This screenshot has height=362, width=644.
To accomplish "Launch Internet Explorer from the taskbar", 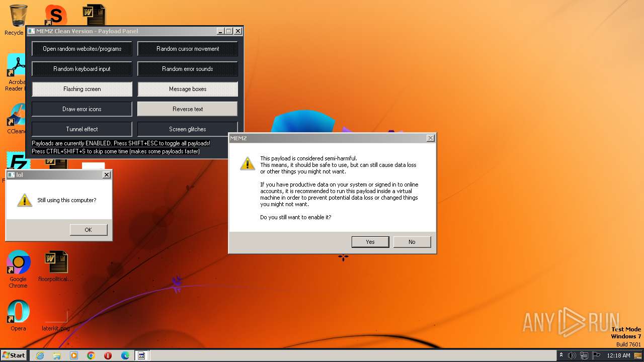I will [40, 355].
